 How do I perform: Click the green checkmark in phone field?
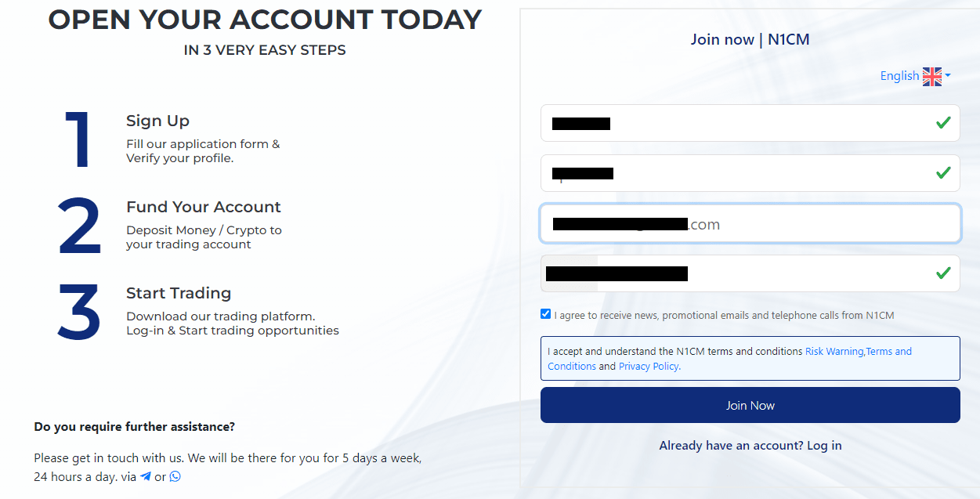point(943,273)
